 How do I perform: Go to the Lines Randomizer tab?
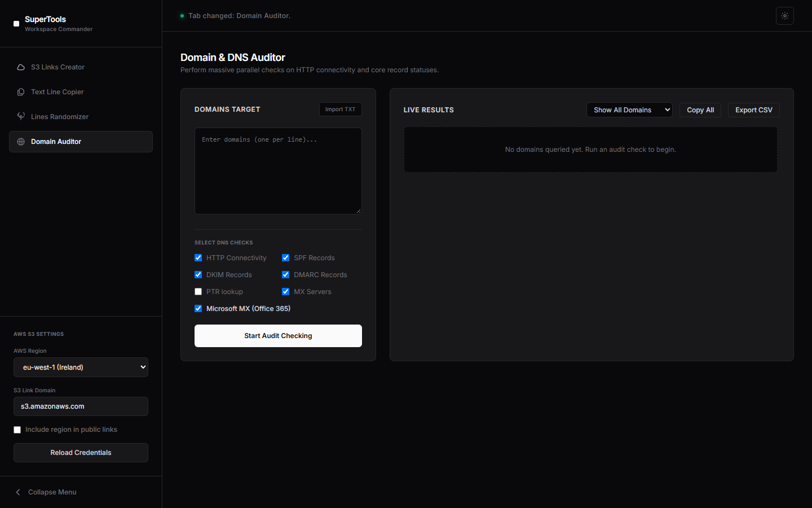tap(81, 117)
